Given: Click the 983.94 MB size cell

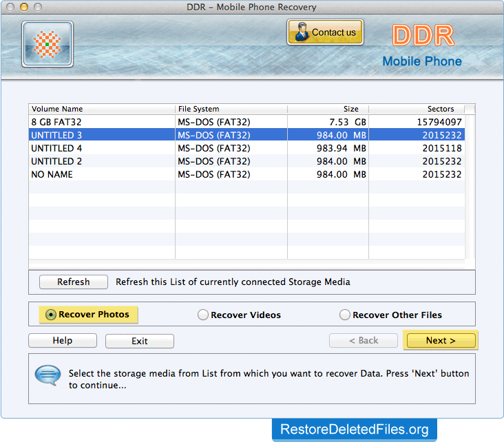Looking at the screenshot, I should 328,148.
